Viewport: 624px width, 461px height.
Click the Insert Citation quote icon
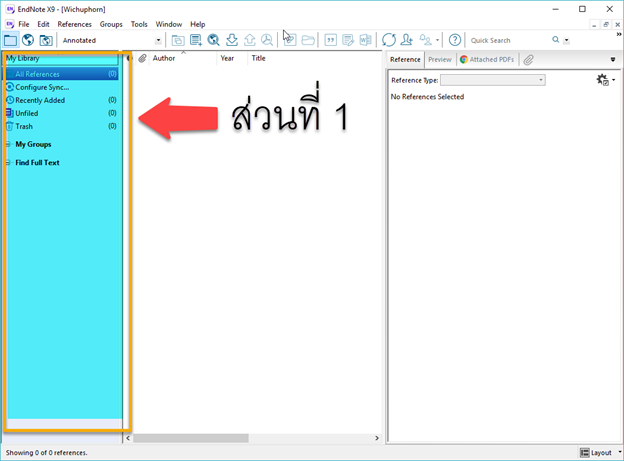[x=331, y=40]
